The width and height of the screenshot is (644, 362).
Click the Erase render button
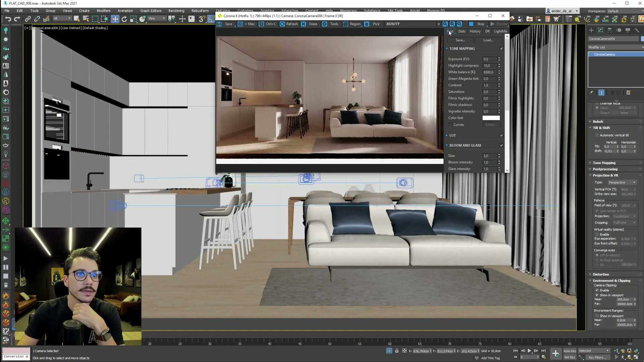coord(309,24)
